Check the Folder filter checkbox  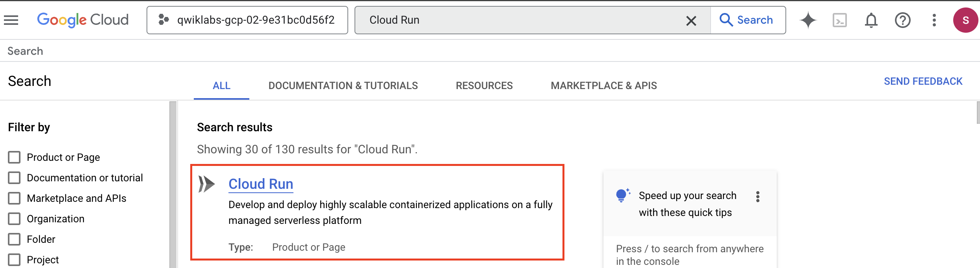14,239
